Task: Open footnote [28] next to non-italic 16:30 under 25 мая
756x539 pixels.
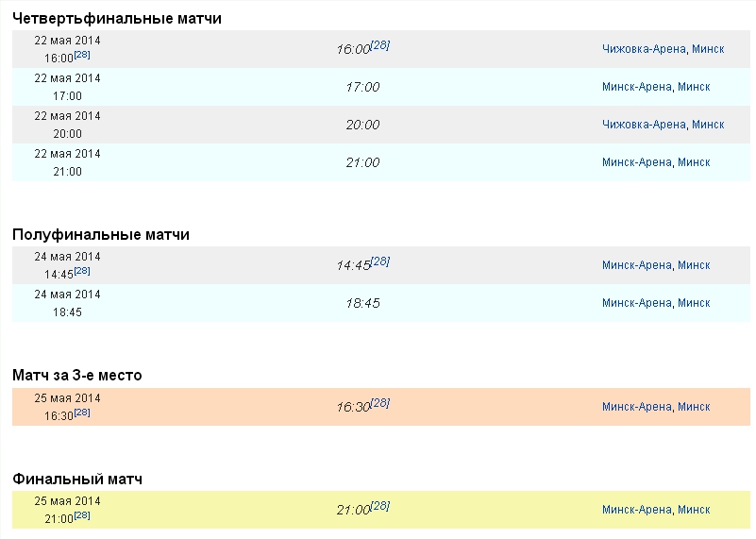Action: (x=82, y=413)
